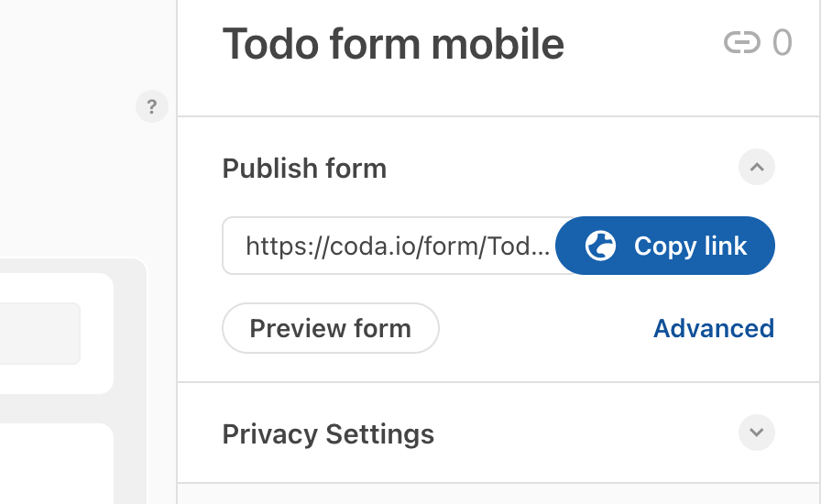The width and height of the screenshot is (821, 504).
Task: Copy the form link
Action: point(666,246)
